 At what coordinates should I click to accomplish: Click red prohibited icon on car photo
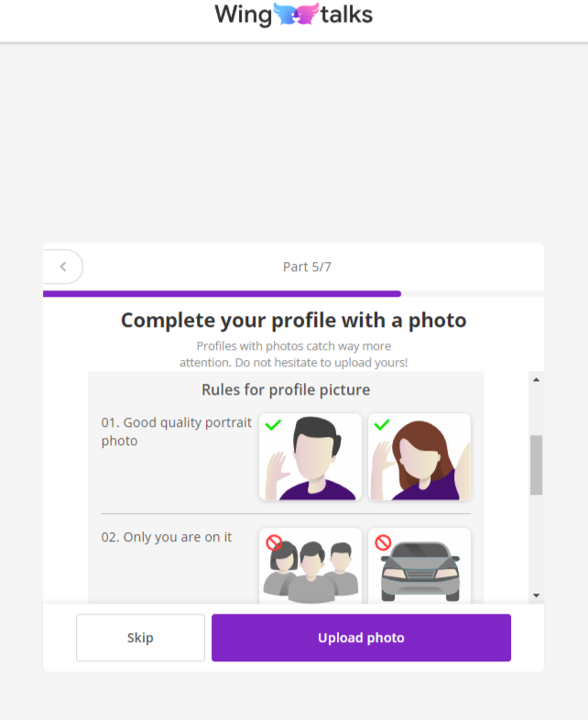click(x=383, y=542)
